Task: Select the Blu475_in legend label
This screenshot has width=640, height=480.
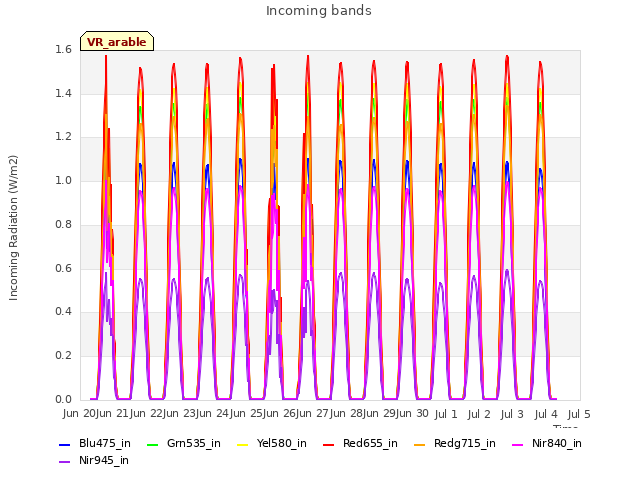Action: [x=105, y=444]
